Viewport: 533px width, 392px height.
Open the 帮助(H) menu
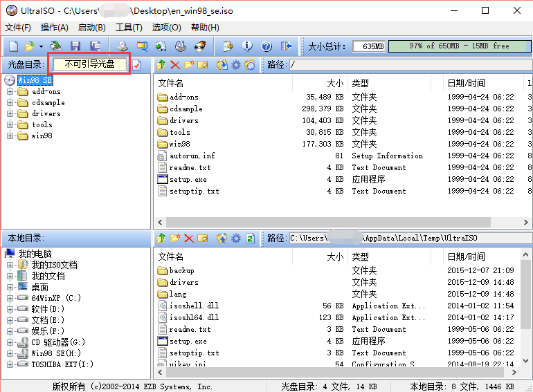point(205,28)
